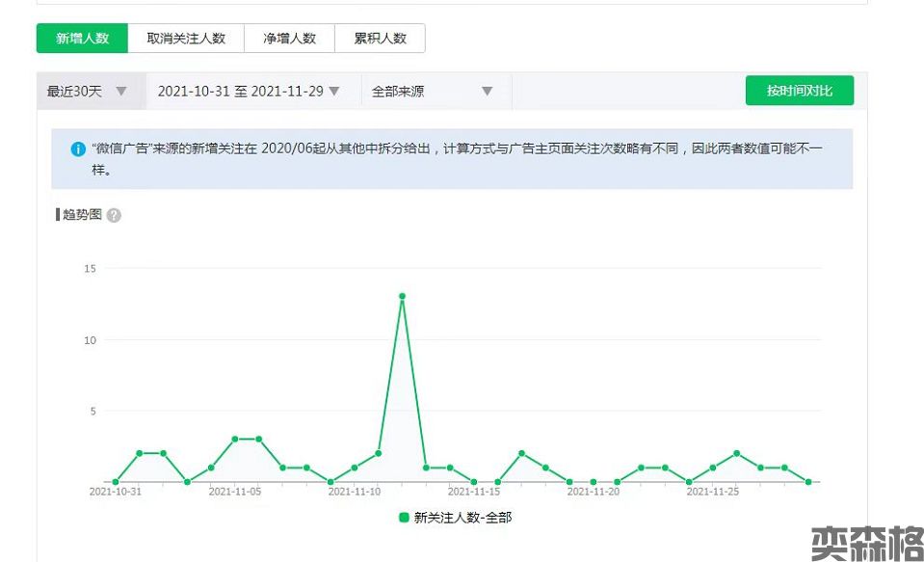Viewport: 924px width, 562px height.
Task: Open the 全部来源 source dropdown
Action: coord(433,92)
